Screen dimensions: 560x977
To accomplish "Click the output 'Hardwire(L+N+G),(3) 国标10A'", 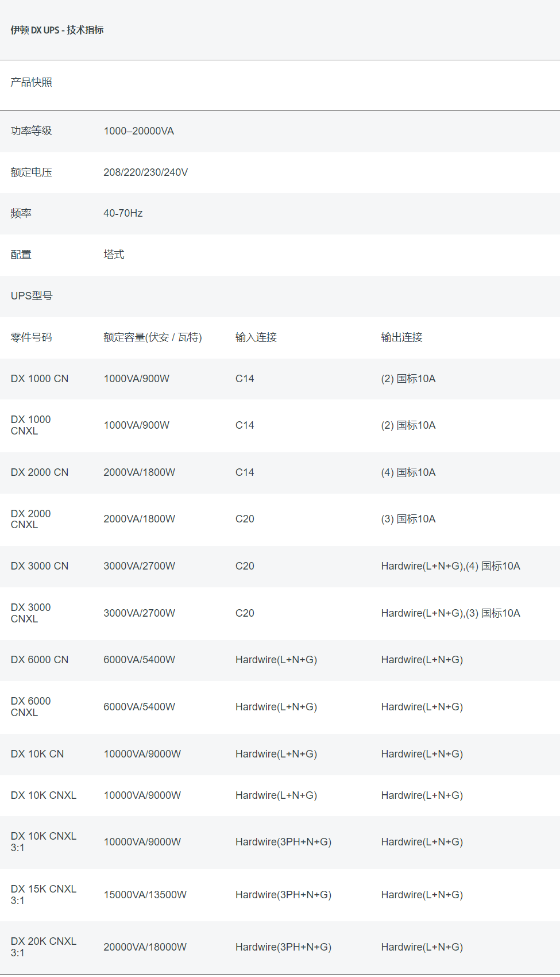I will [x=451, y=613].
